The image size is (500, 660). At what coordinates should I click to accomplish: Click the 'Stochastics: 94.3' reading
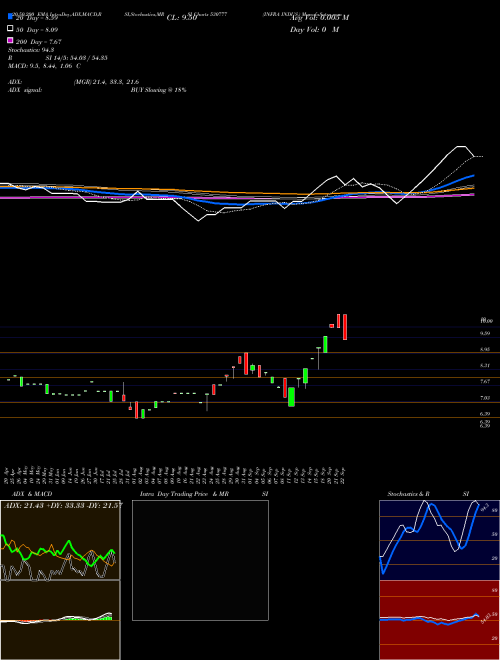click(31, 50)
